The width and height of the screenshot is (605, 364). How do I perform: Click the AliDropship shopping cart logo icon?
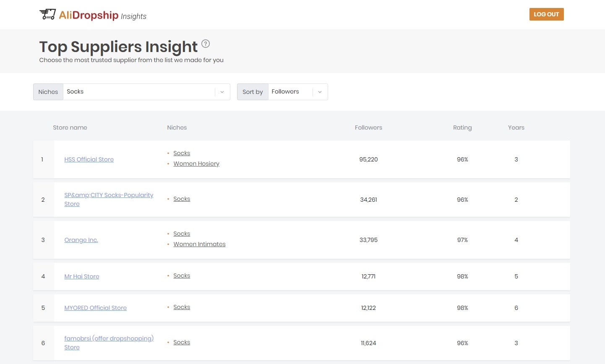click(x=47, y=14)
